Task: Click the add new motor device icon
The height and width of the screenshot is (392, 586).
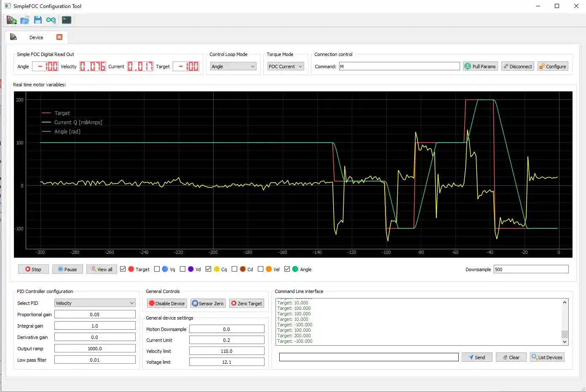Action: 11,20
